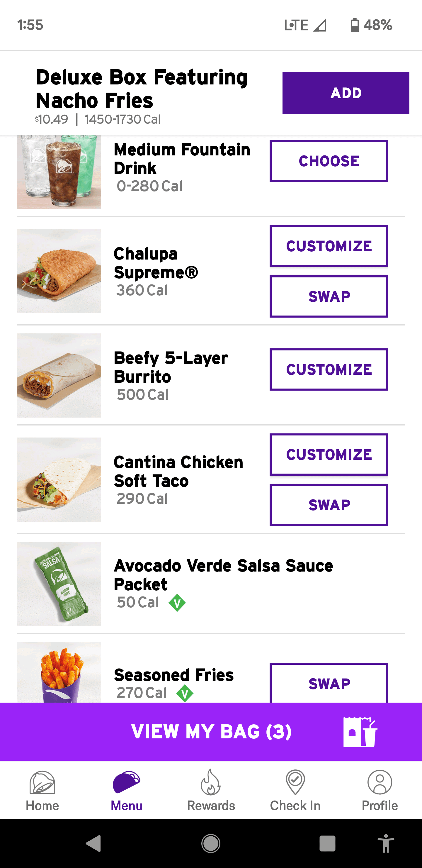Image resolution: width=422 pixels, height=868 pixels.
Task: Switch to the Menu tab
Action: 127,789
